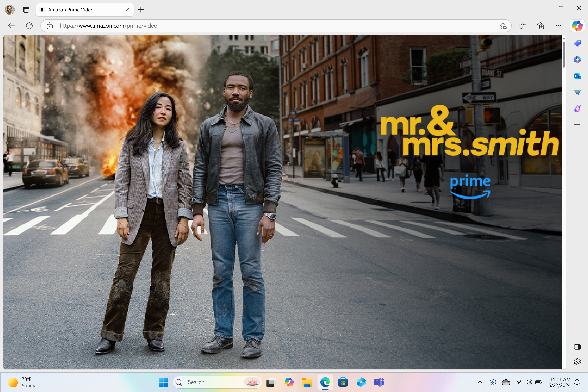Show hidden system tray icons

tap(480, 382)
